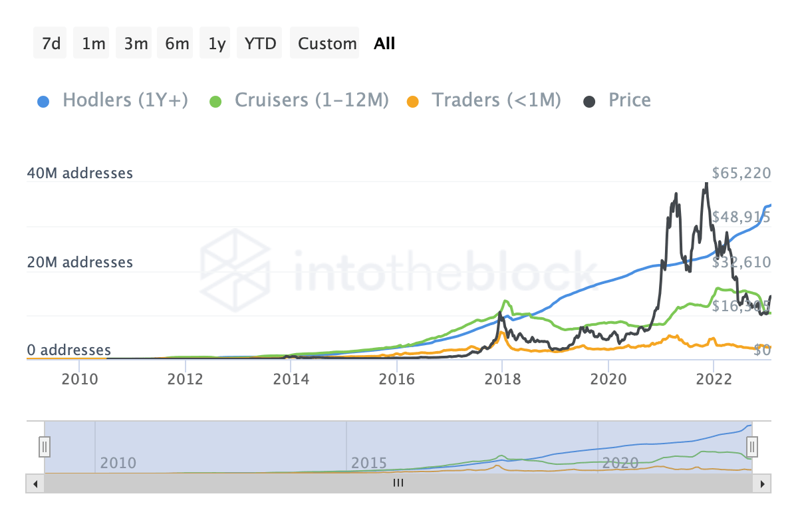Viewport: 798px width, 532px height.
Task: Select the 7d time range
Action: [x=50, y=43]
